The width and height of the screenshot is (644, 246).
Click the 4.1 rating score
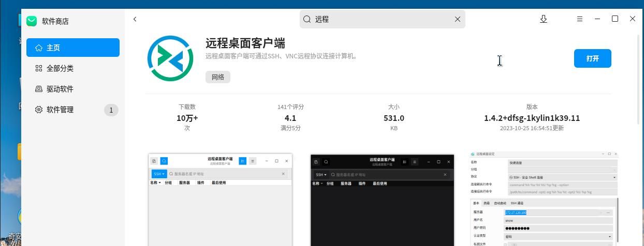[290, 118]
